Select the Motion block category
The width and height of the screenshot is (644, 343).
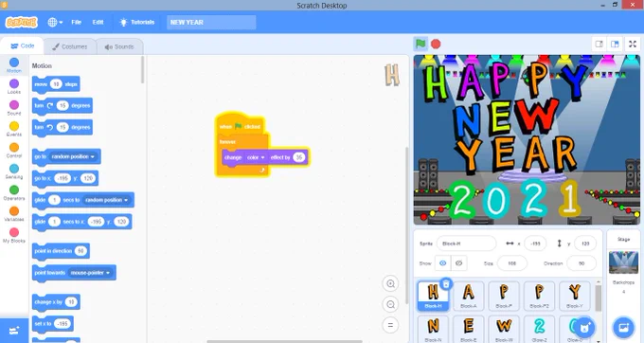pyautogui.click(x=14, y=65)
